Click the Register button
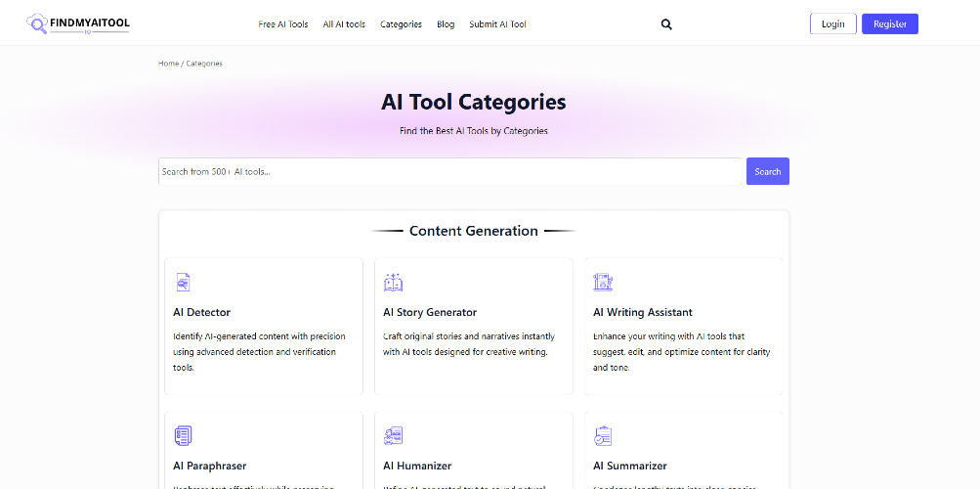The width and height of the screenshot is (980, 489). 890,23
